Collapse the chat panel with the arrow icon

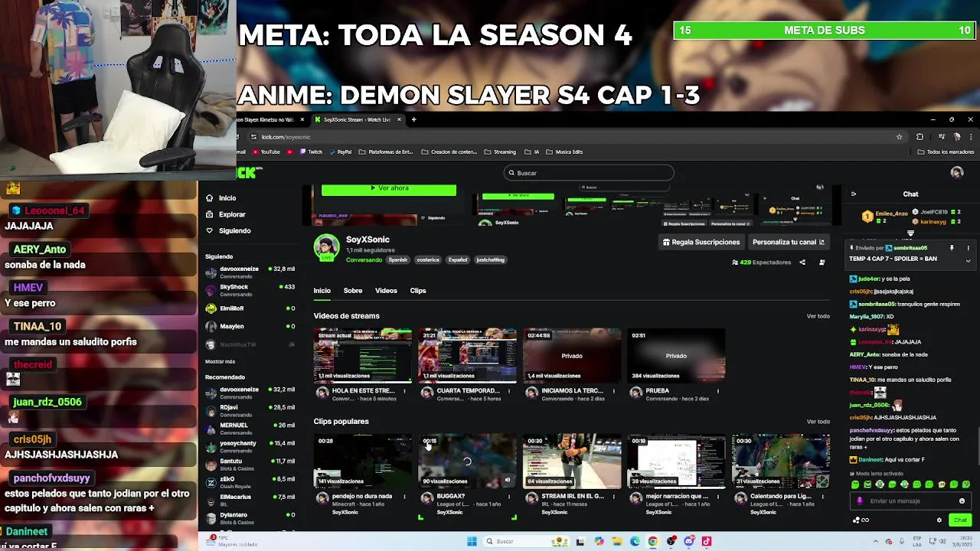click(854, 194)
